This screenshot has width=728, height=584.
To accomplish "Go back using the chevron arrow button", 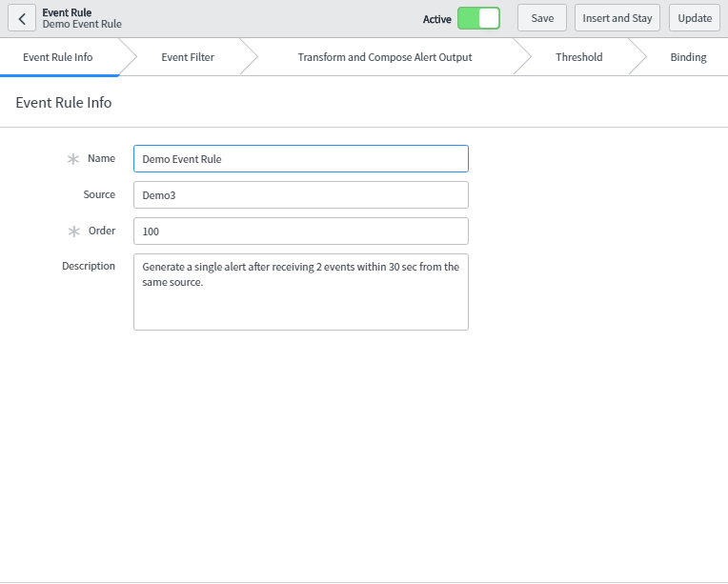I will tap(22, 18).
